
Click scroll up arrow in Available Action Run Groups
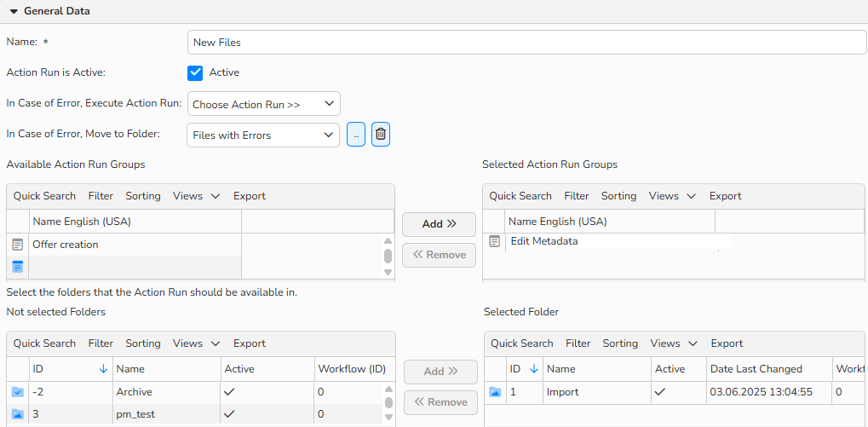coord(388,241)
